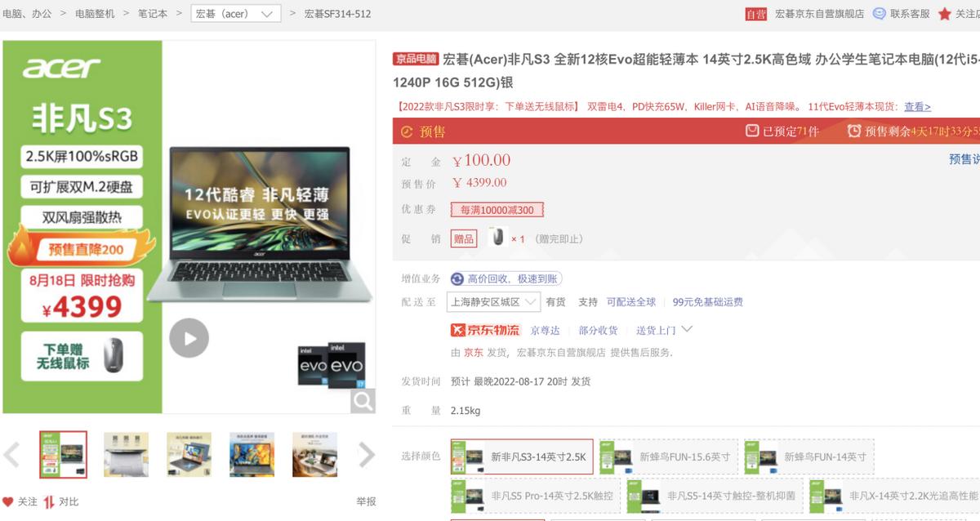Select 笔记本 in the breadcrumb navigation
This screenshot has width=980, height=521.
152,13
